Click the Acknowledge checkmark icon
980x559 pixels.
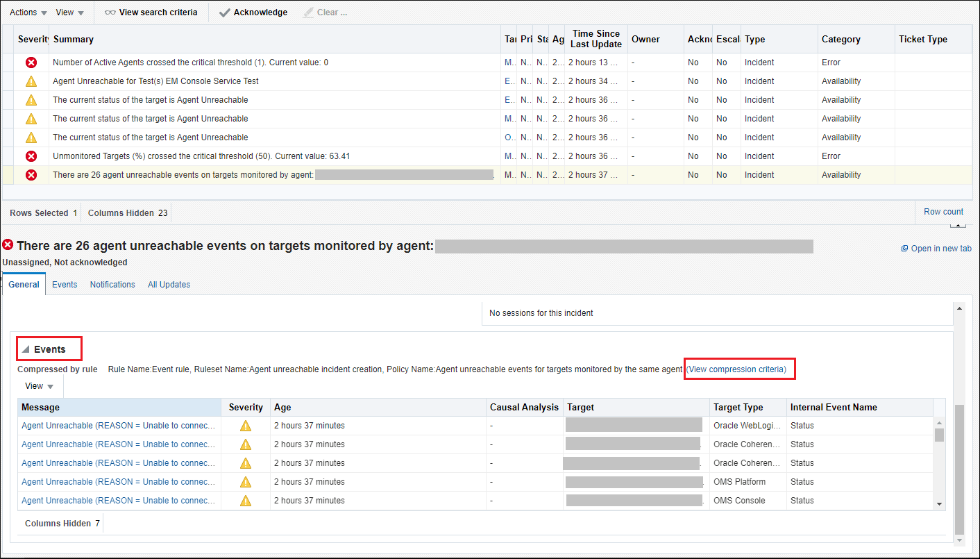(224, 12)
